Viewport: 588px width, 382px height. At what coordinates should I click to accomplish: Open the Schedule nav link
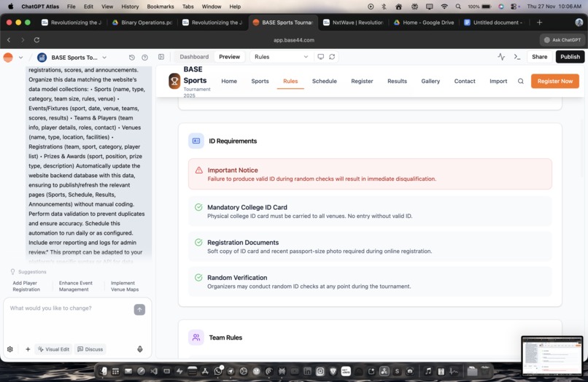tap(325, 81)
